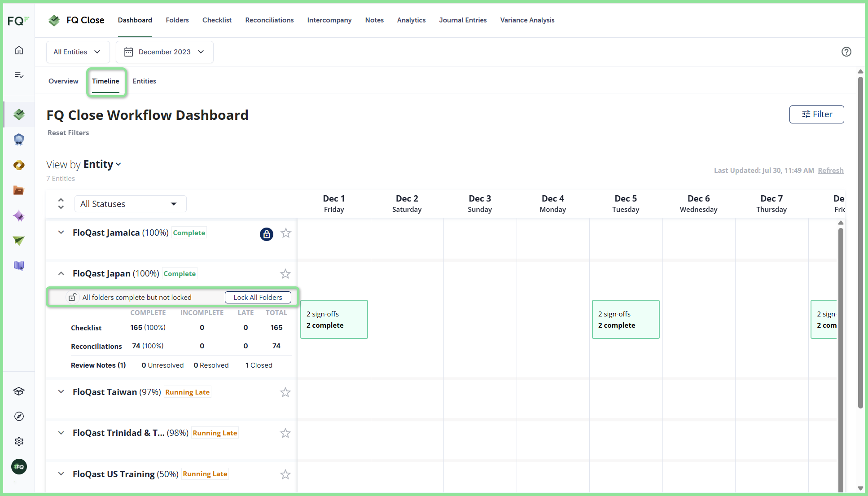868x496 pixels.
Task: Open the Dec 5 sign-offs card
Action: point(626,319)
